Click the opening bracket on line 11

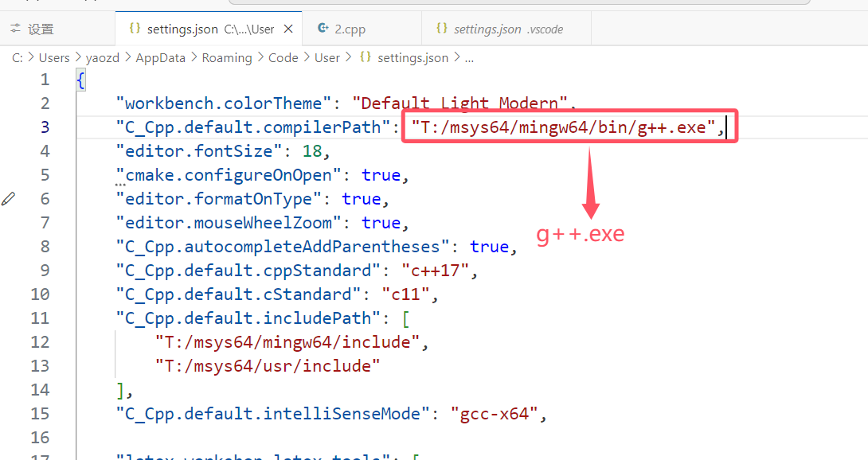click(406, 318)
